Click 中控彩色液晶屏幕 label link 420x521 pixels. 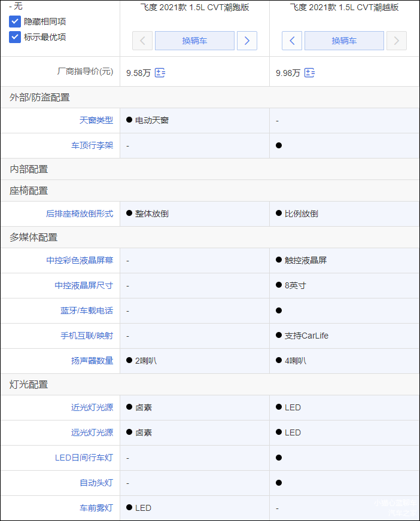(x=79, y=260)
